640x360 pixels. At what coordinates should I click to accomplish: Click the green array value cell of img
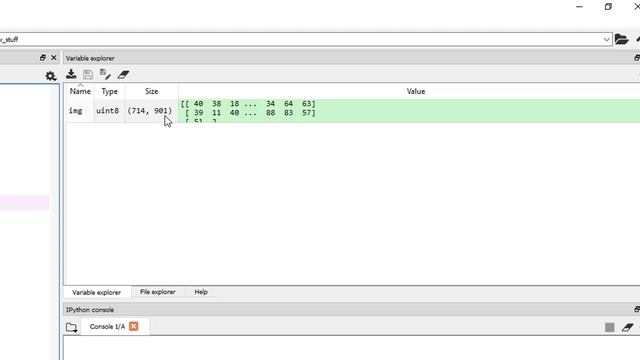point(409,111)
